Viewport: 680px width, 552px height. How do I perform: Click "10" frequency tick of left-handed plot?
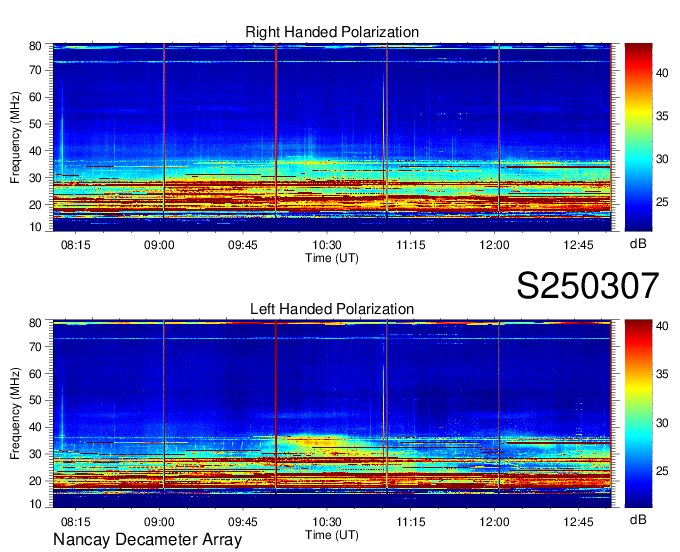[x=35, y=504]
